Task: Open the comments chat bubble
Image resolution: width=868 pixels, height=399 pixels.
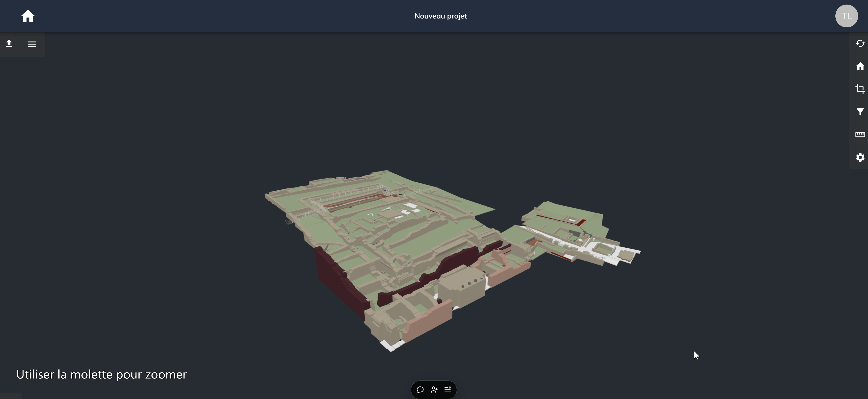Action: 420,390
